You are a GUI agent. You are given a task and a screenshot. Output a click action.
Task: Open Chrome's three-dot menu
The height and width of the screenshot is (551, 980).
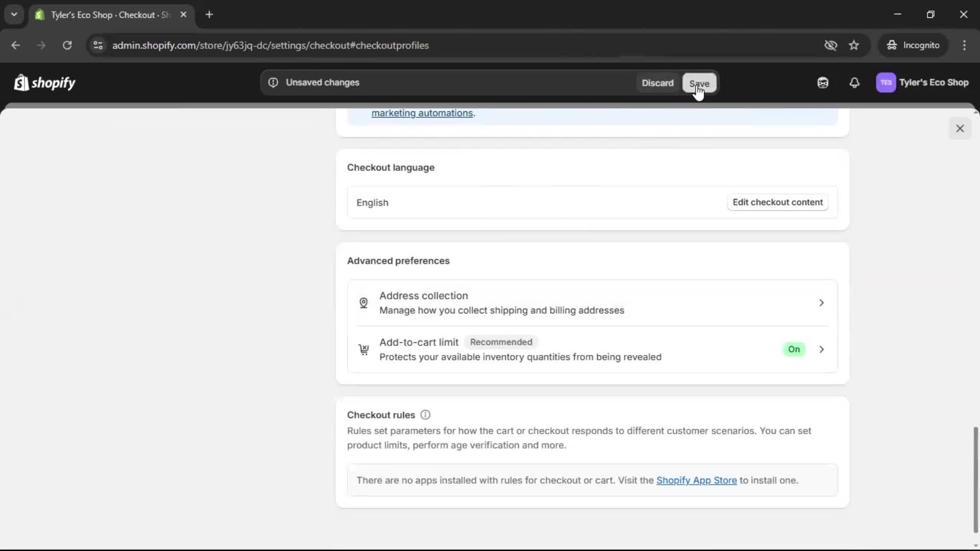pos(965,45)
